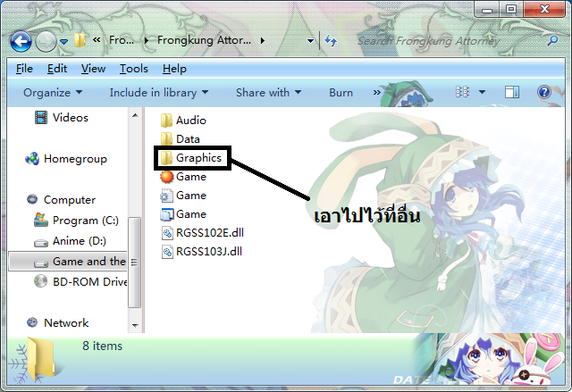This screenshot has height=392, width=572.
Task: Change your view icon button
Action: [x=463, y=92]
